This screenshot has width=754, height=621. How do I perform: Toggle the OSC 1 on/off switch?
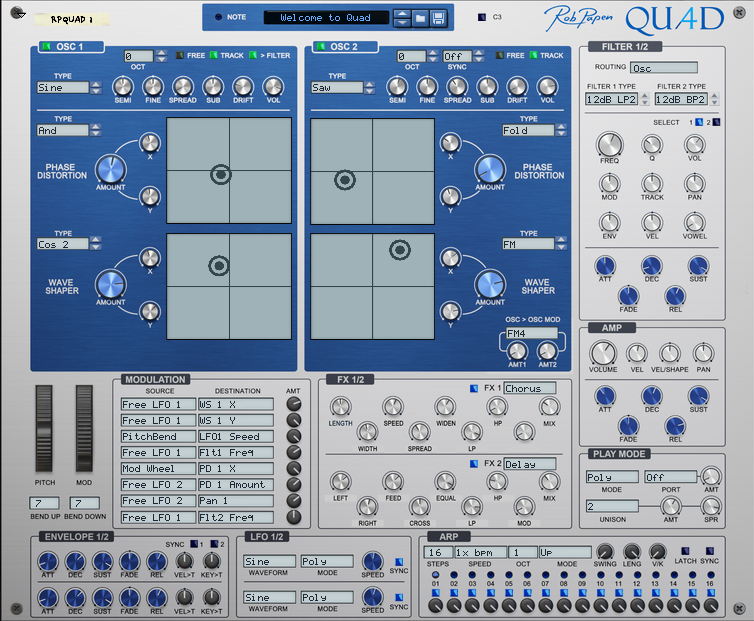pyautogui.click(x=46, y=47)
